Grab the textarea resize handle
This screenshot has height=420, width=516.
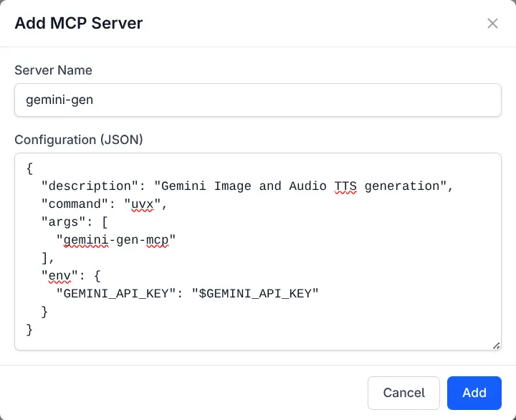[496, 345]
